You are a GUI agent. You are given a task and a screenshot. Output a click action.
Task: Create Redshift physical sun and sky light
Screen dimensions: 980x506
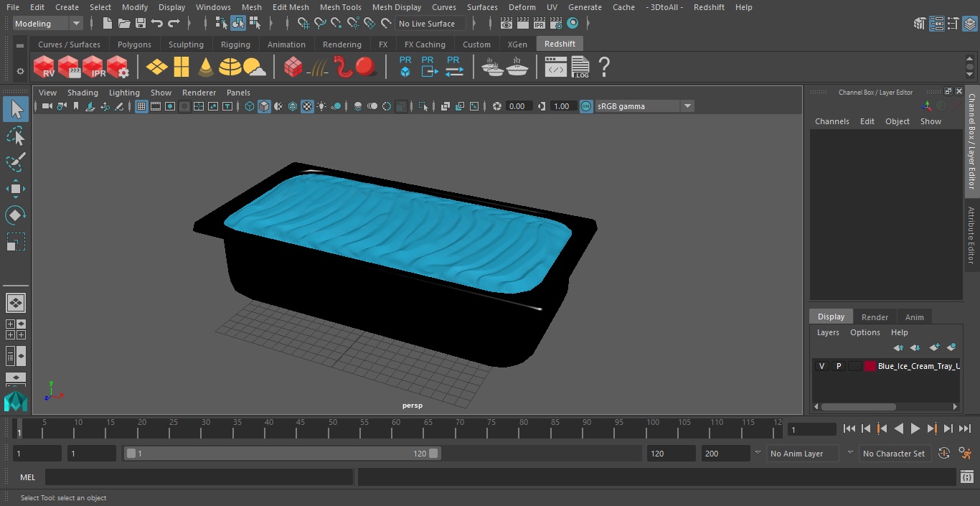coord(254,67)
